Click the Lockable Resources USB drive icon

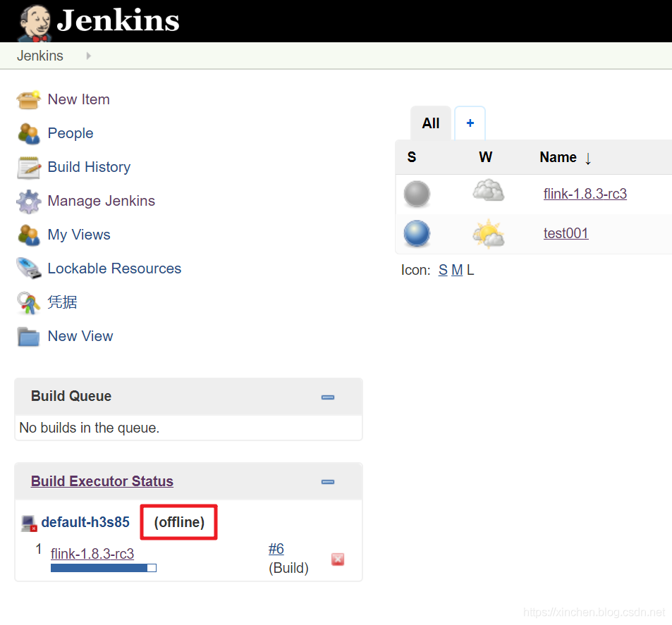click(x=28, y=268)
